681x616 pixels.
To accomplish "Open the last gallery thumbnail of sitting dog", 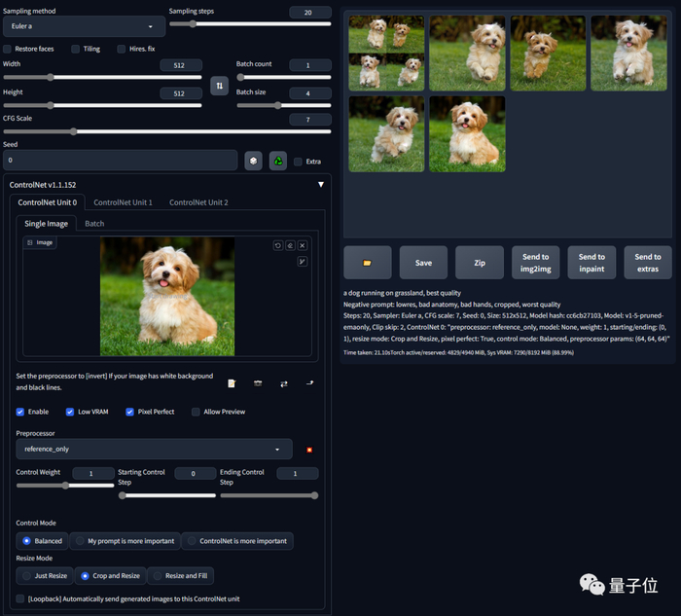I will [467, 133].
